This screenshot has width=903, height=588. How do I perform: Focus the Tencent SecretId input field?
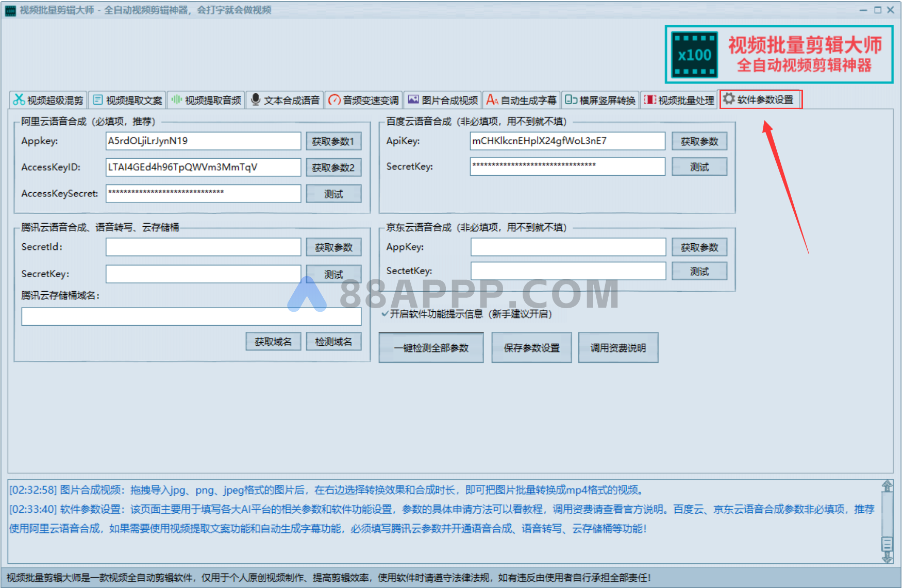point(203,247)
